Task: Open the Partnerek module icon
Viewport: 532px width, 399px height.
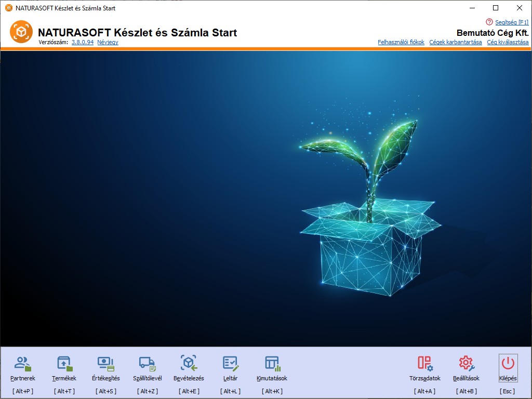Action: 23,363
